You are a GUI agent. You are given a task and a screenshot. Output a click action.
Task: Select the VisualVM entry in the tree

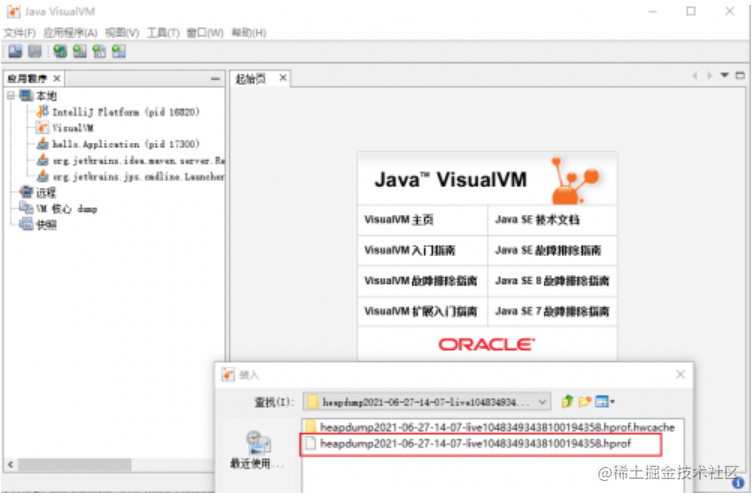[x=73, y=128]
